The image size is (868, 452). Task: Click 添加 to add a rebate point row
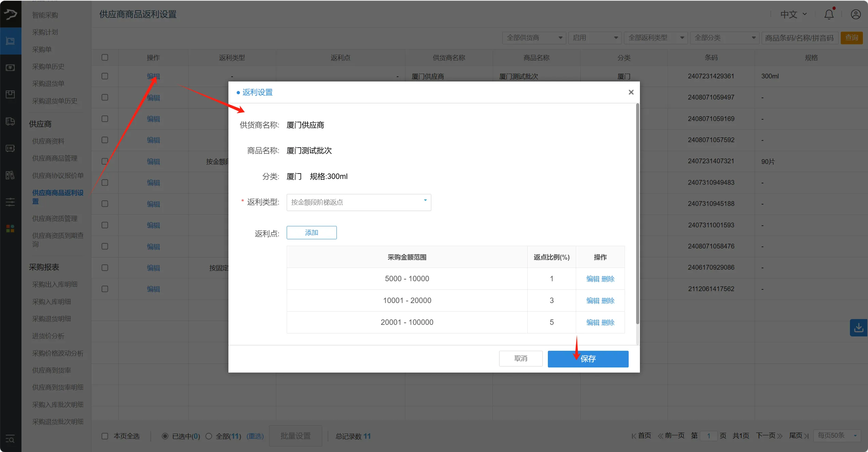click(x=311, y=232)
